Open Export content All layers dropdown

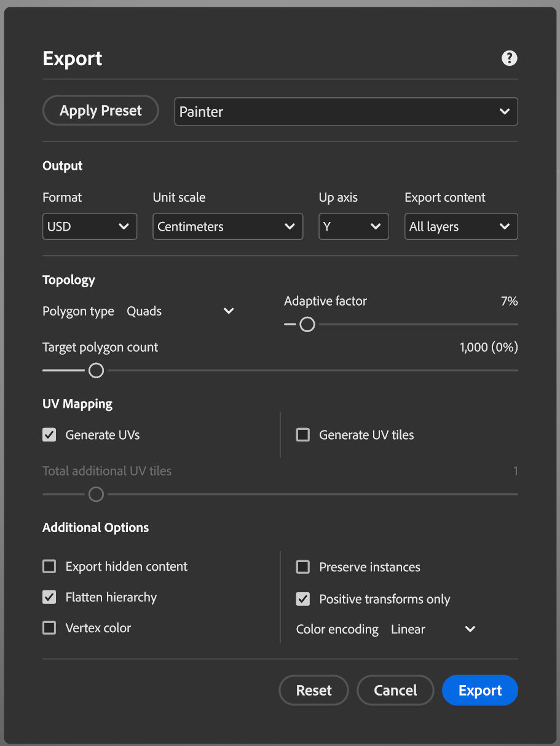pos(460,226)
